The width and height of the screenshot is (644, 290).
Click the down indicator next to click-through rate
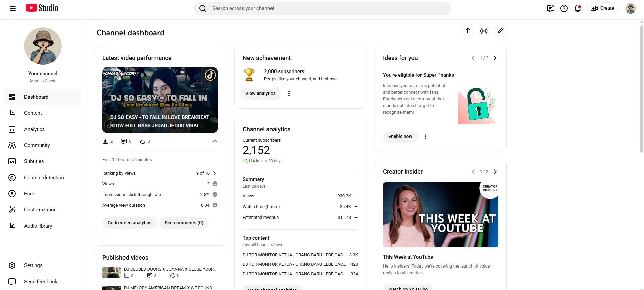pyautogui.click(x=215, y=194)
